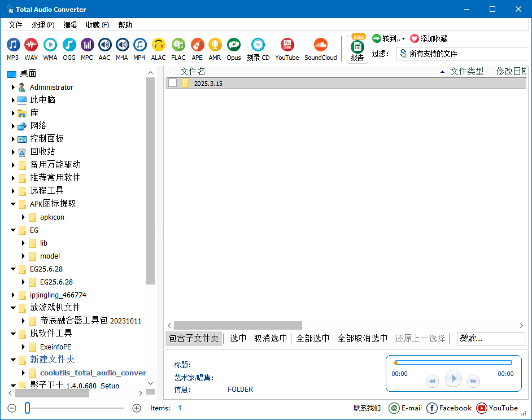Select the header checkbox above file list

pyautogui.click(x=173, y=71)
